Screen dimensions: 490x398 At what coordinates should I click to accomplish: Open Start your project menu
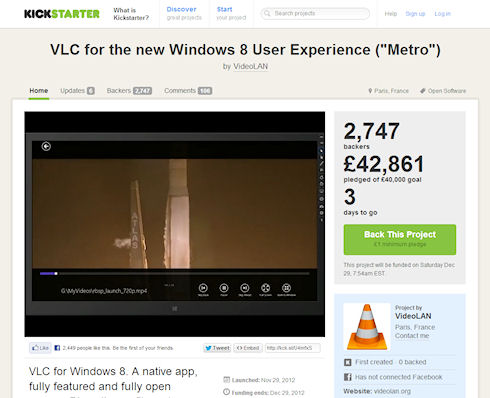pos(231,13)
